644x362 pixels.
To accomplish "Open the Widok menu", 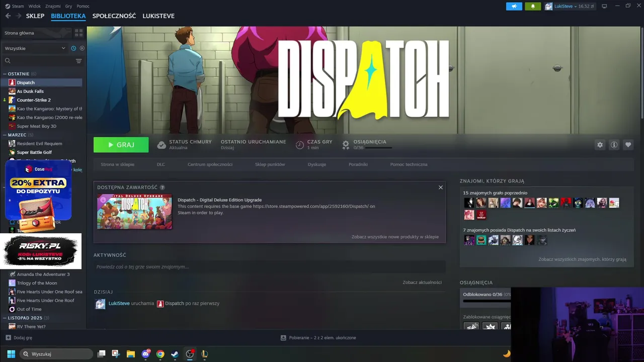I will tap(35, 6).
